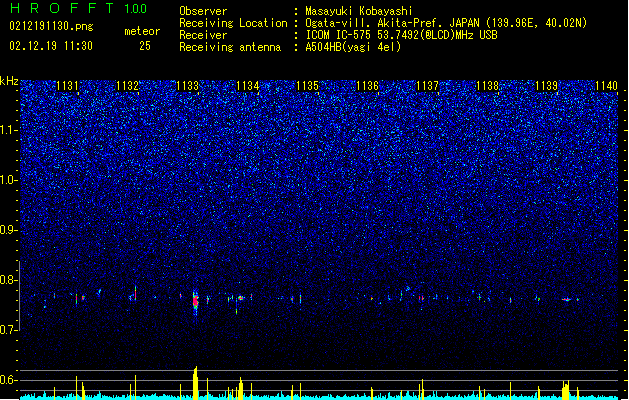Click the Receiving antenna label
The image size is (629, 400).
[230, 47]
